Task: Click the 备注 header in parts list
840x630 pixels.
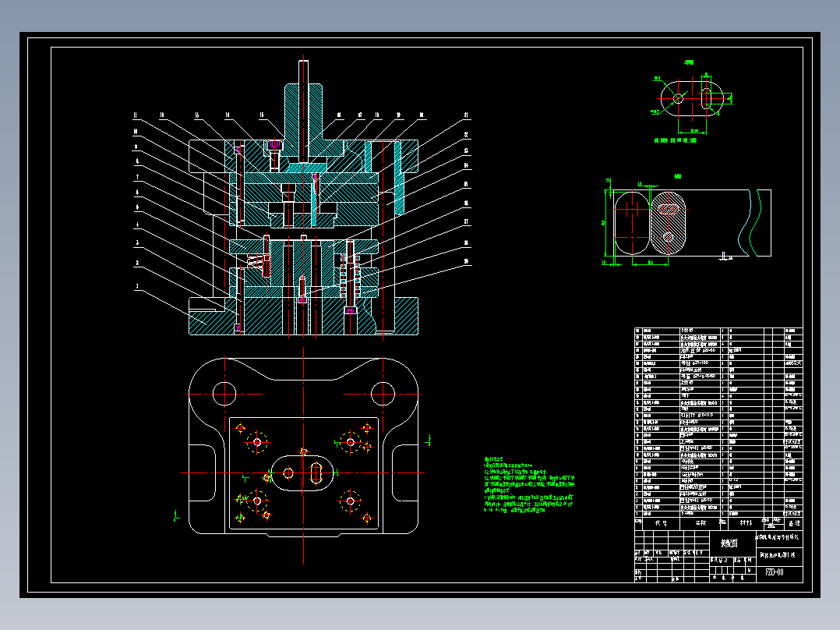Action: click(794, 522)
